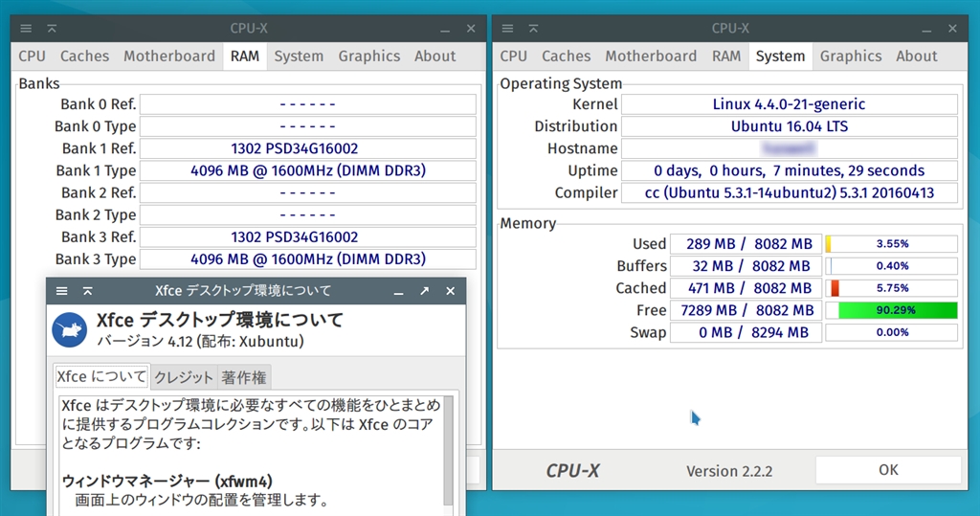Click the Xfce mouse logo icon
This screenshot has height=516, width=980.
click(x=69, y=329)
